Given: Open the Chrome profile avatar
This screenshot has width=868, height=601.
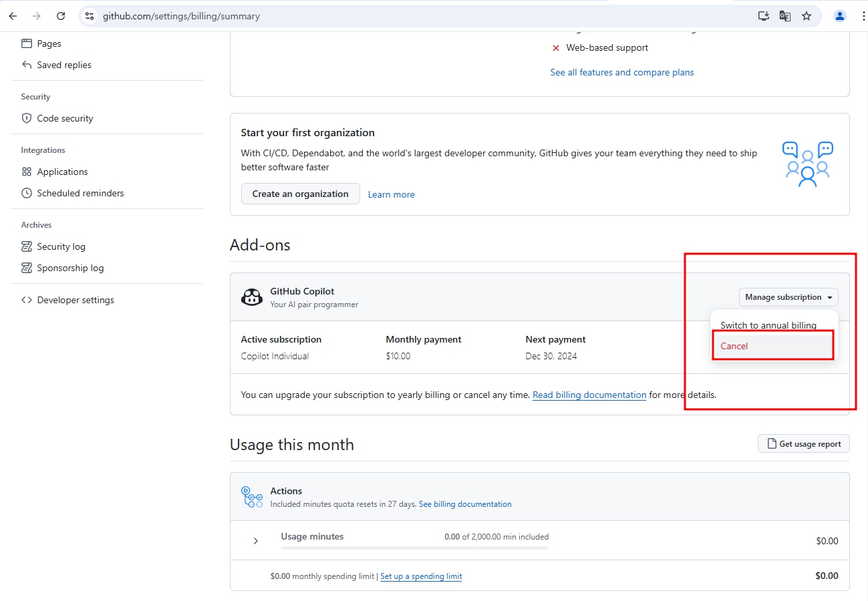Looking at the screenshot, I should 840,16.
